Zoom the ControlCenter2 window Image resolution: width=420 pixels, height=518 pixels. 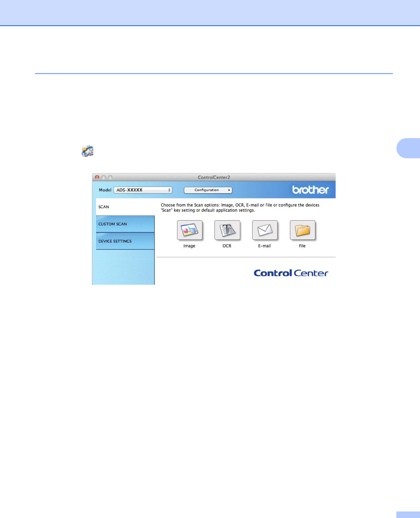pyautogui.click(x=110, y=177)
